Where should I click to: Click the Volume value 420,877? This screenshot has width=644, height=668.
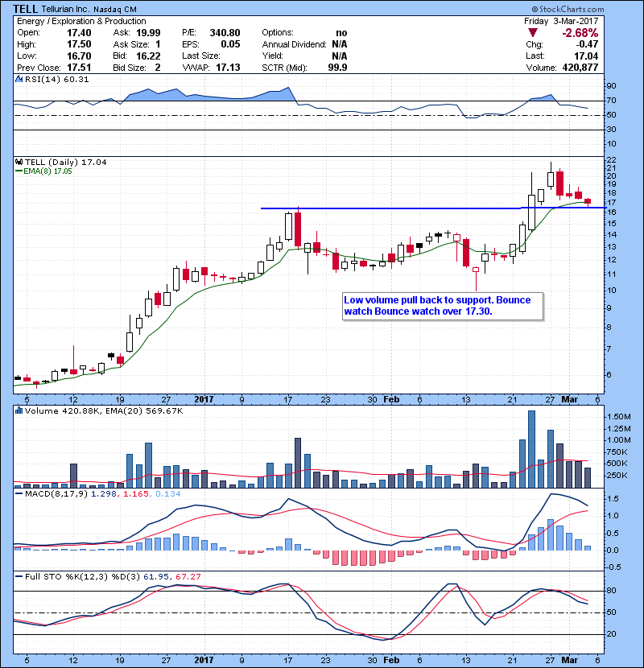pyautogui.click(x=580, y=68)
